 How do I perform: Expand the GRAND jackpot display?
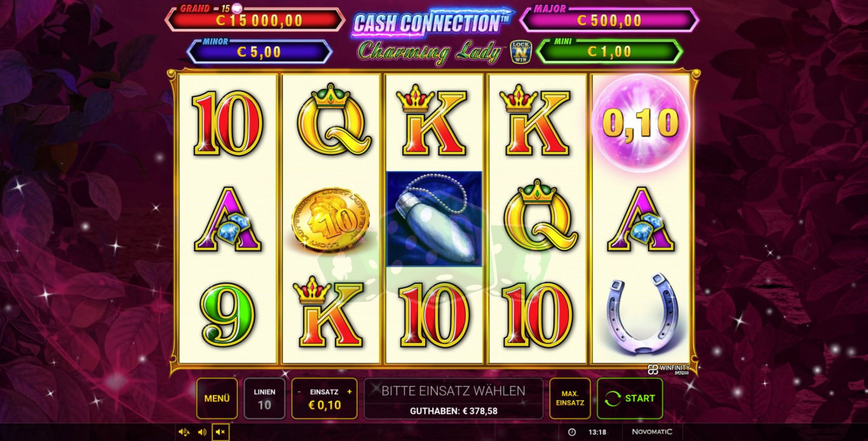(x=255, y=19)
